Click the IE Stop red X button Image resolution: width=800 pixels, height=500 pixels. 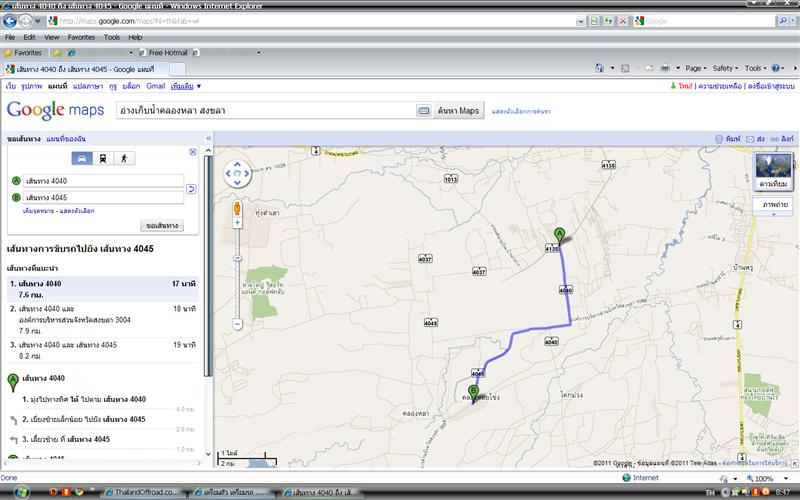tap(622, 21)
